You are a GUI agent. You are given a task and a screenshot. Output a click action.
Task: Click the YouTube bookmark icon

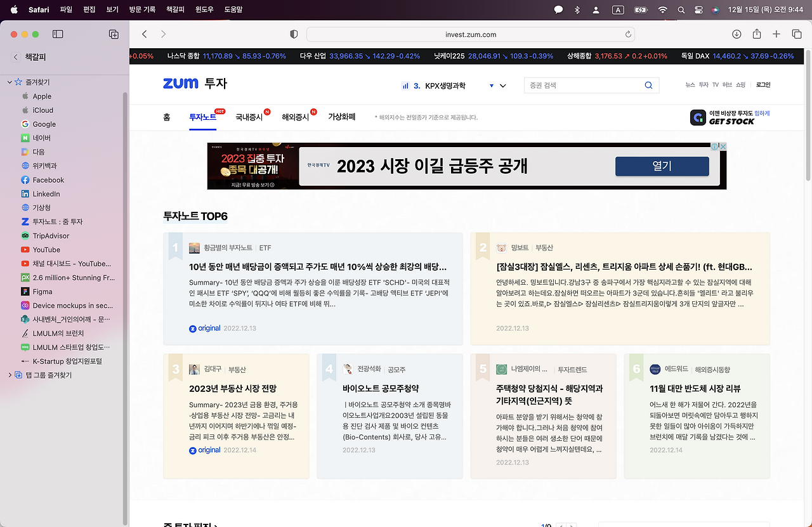(25, 250)
